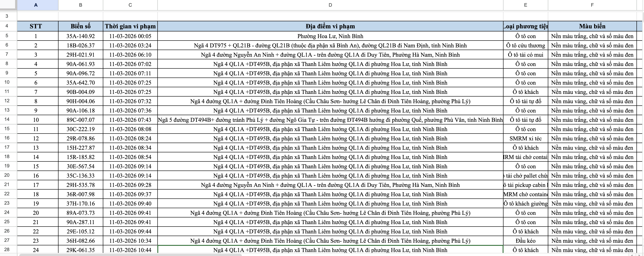Click column F header
Image resolution: width=644 pixels, height=256 pixels.
[x=592, y=5]
